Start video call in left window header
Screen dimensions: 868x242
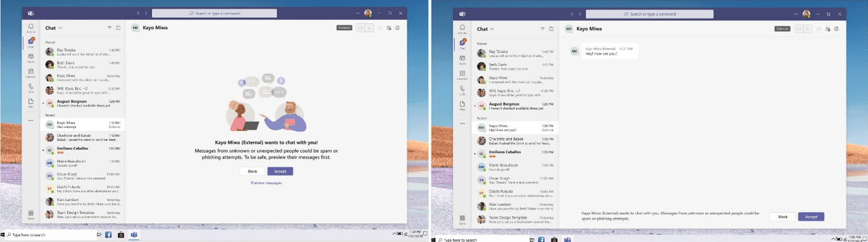tap(361, 28)
